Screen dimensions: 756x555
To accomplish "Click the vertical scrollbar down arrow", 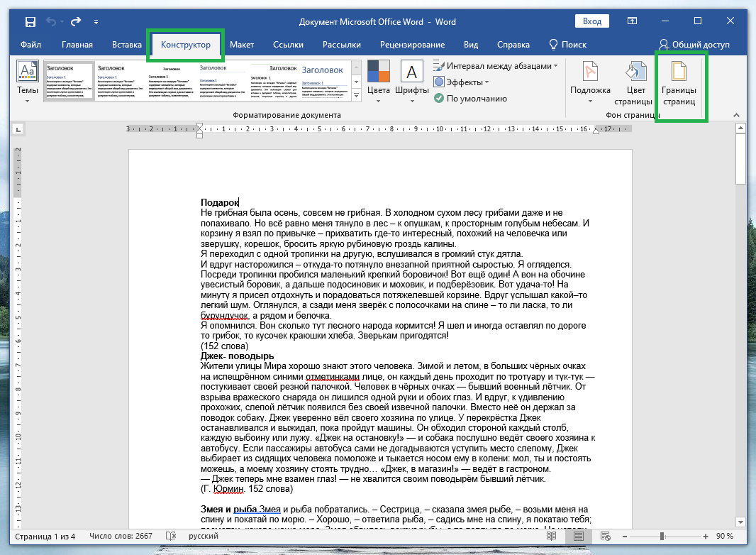I will pyautogui.click(x=741, y=522).
